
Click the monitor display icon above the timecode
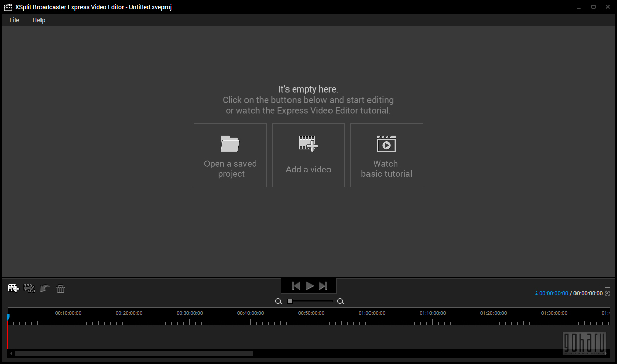click(x=608, y=286)
